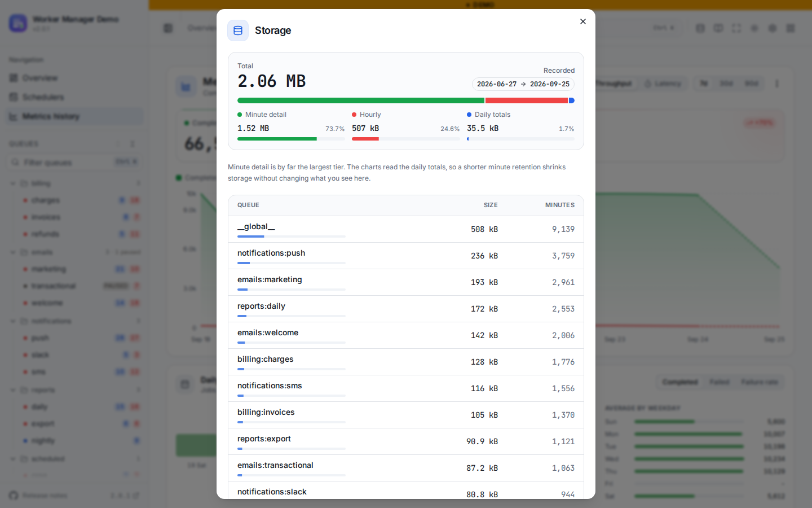Select the emails:welcome queue name

[x=268, y=332]
